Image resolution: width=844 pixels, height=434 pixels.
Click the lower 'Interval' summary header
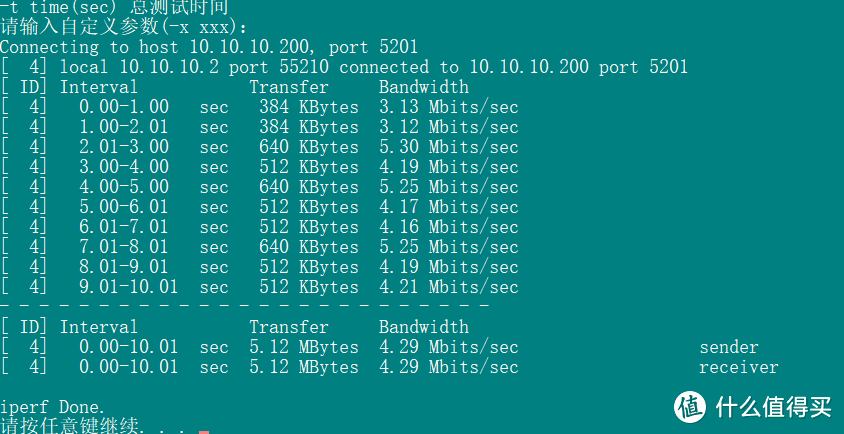99,327
